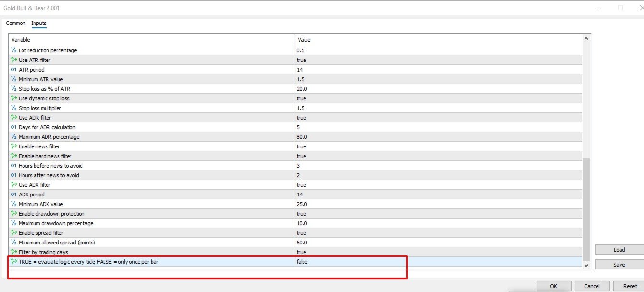The height and width of the screenshot is (292, 644).
Task: Select the Minimum ATR value 1.5 cell
Action: click(x=438, y=79)
